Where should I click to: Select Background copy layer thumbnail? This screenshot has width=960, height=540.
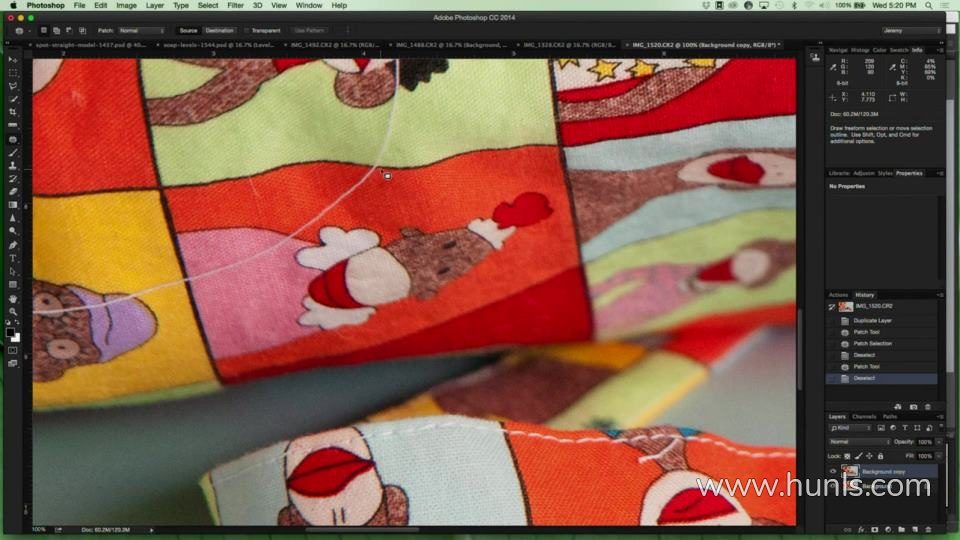(x=849, y=471)
